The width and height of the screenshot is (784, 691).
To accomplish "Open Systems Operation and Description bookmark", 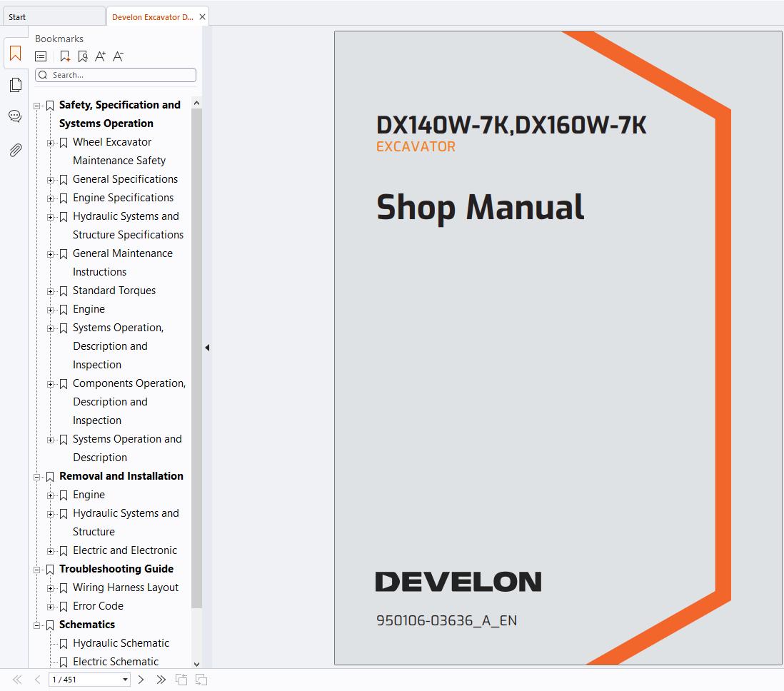I will click(127, 448).
